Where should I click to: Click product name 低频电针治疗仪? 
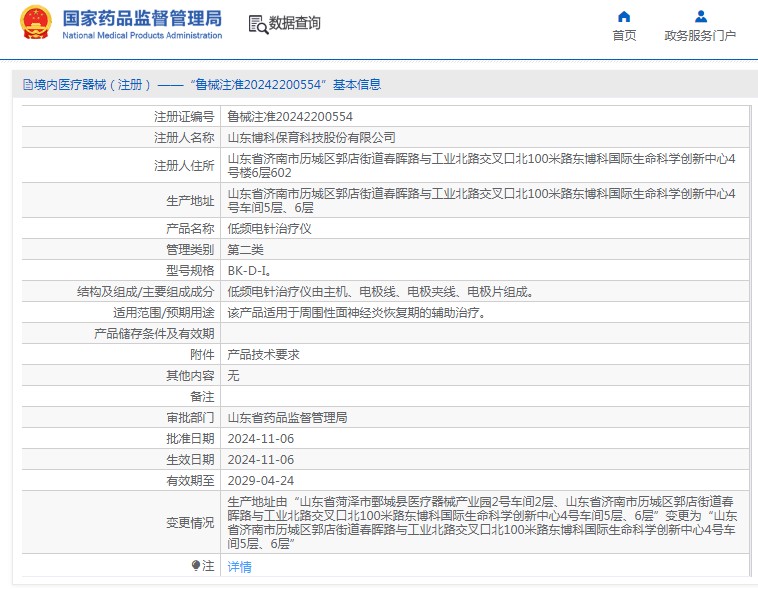coord(269,228)
